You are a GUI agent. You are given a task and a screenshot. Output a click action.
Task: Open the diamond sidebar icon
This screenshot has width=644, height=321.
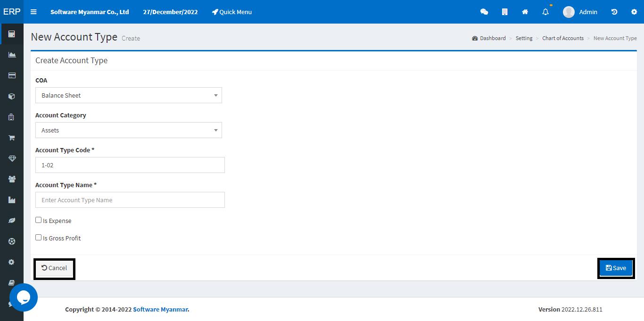coord(12,158)
